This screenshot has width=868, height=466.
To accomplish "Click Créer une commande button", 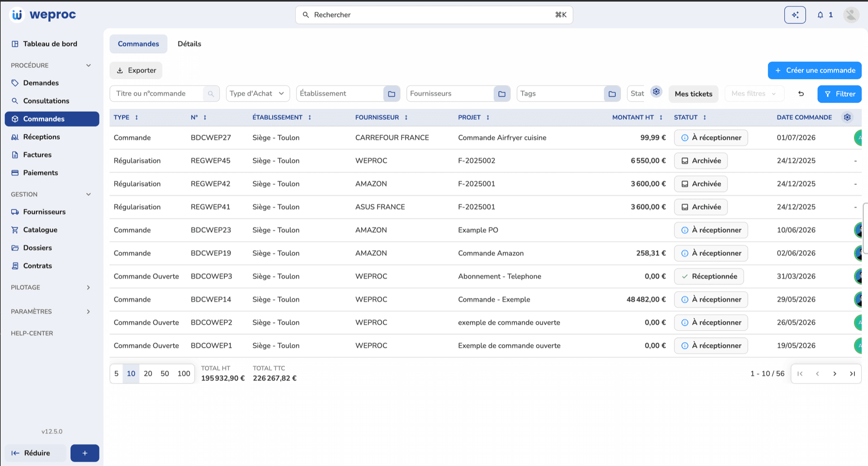I will click(x=815, y=71).
